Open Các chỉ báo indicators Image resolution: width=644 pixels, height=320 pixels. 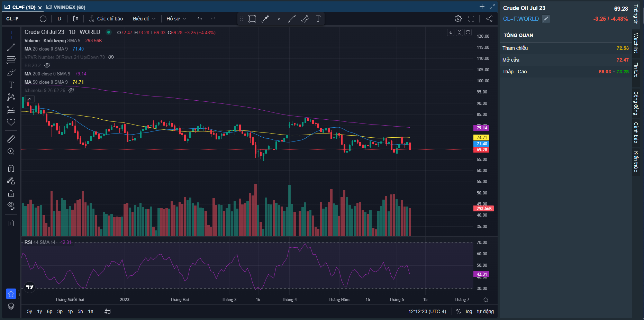[x=106, y=19]
